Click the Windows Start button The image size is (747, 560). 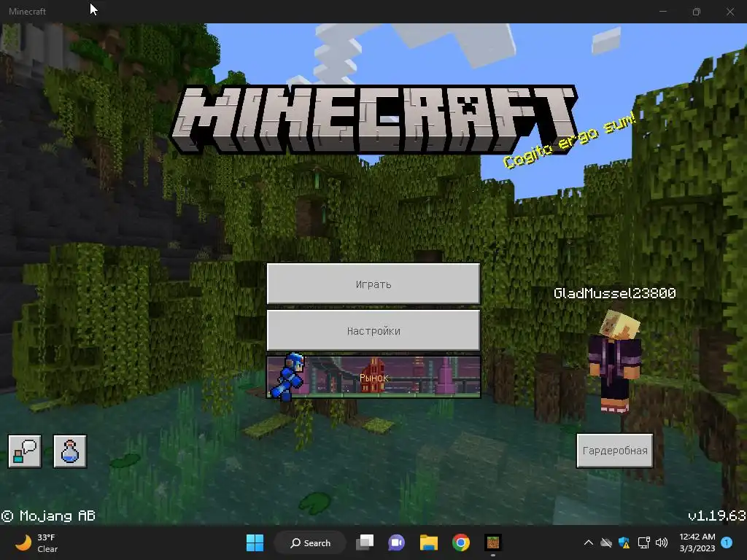[255, 542]
